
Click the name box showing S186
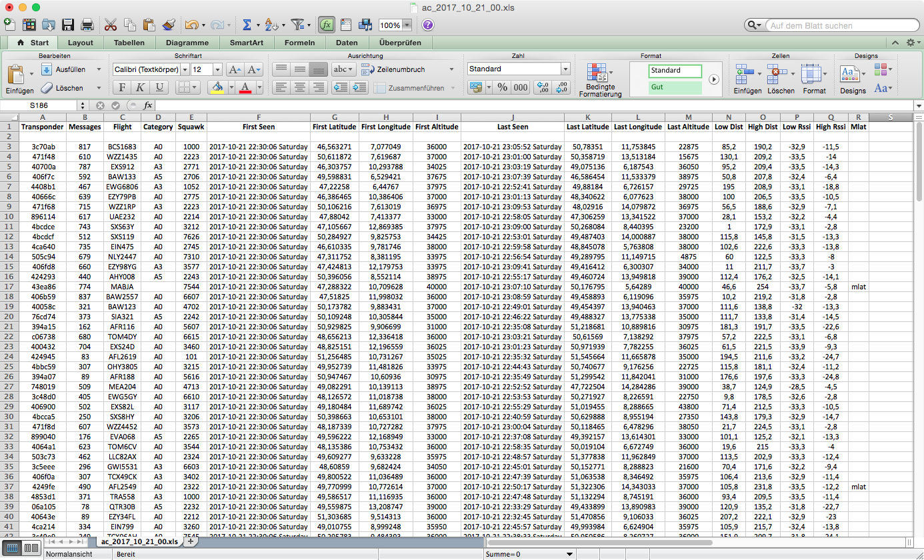click(x=39, y=105)
